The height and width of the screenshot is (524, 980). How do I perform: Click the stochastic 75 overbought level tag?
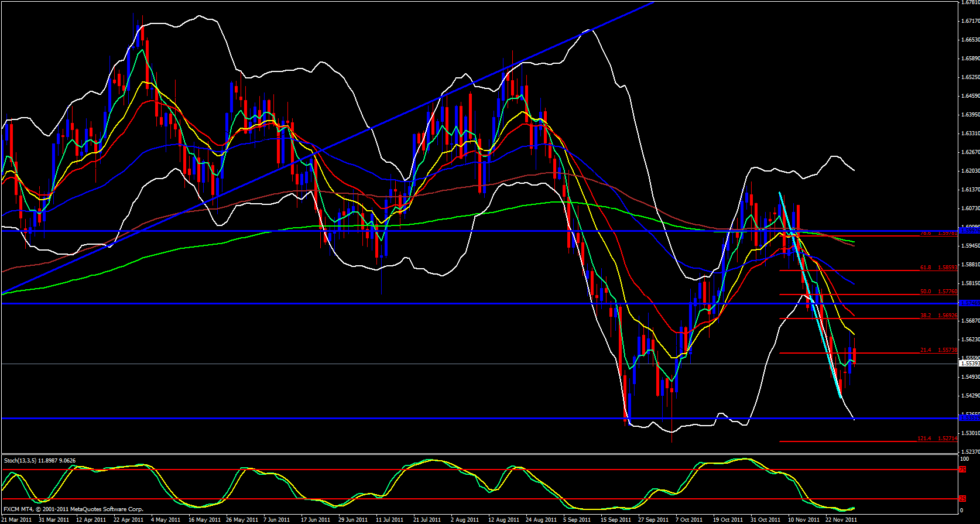(x=962, y=470)
